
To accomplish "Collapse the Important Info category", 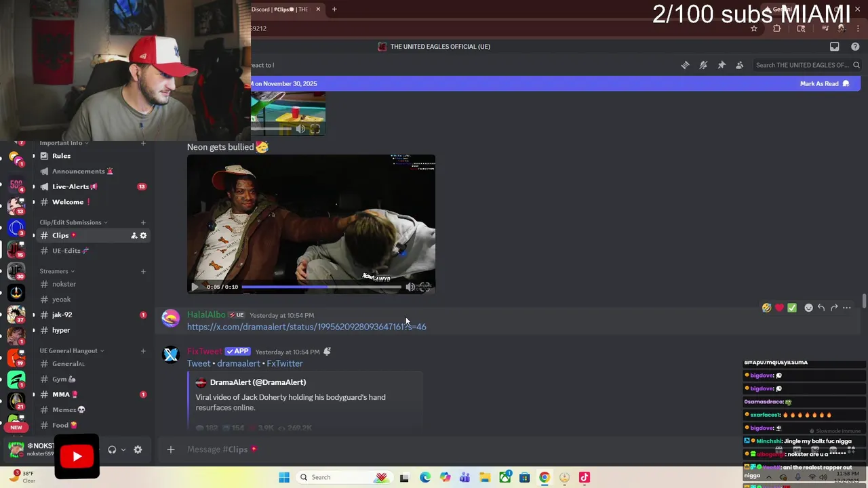I will 64,143.
